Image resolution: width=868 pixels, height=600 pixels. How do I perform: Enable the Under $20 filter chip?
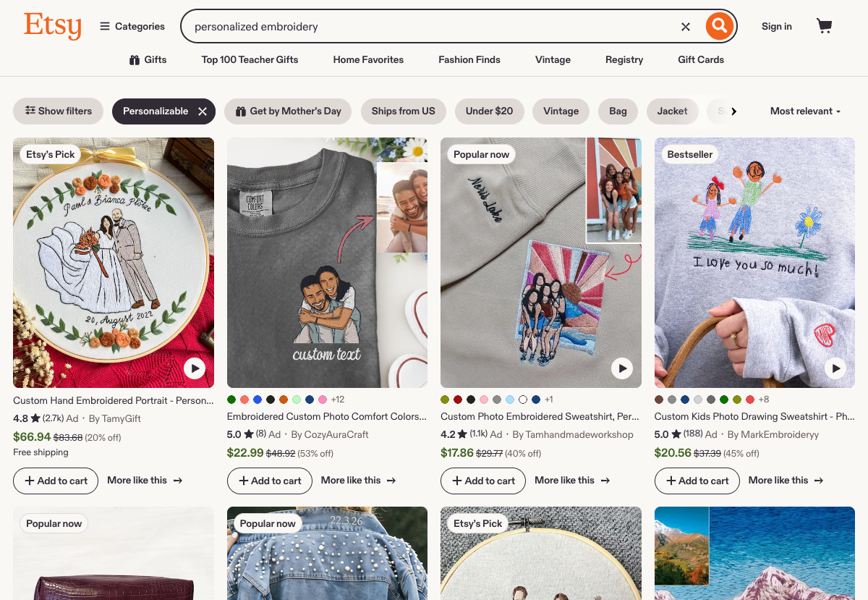pos(489,111)
